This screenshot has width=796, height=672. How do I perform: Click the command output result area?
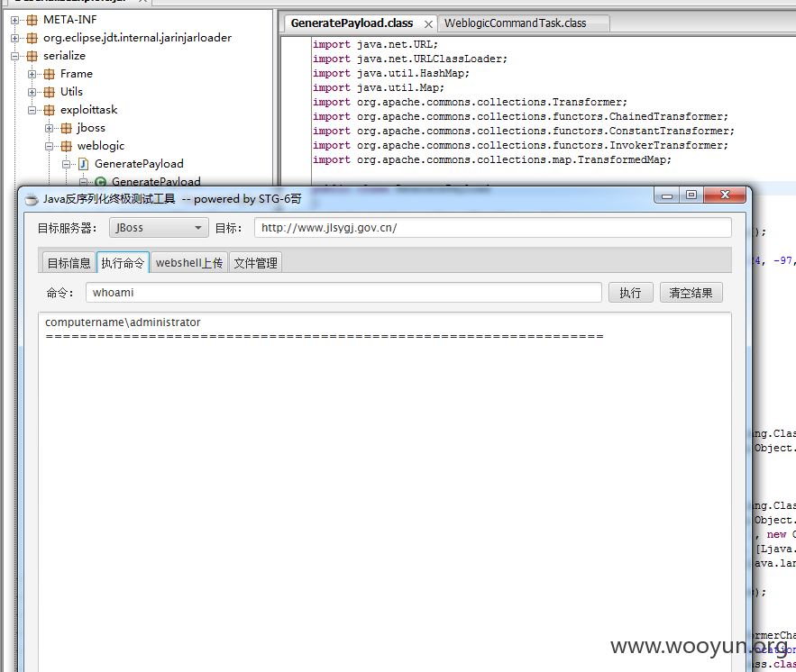click(385, 492)
